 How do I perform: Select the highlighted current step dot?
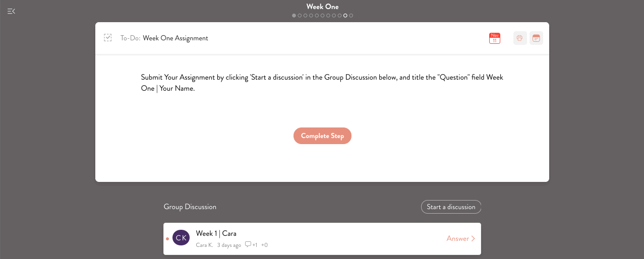point(345,16)
